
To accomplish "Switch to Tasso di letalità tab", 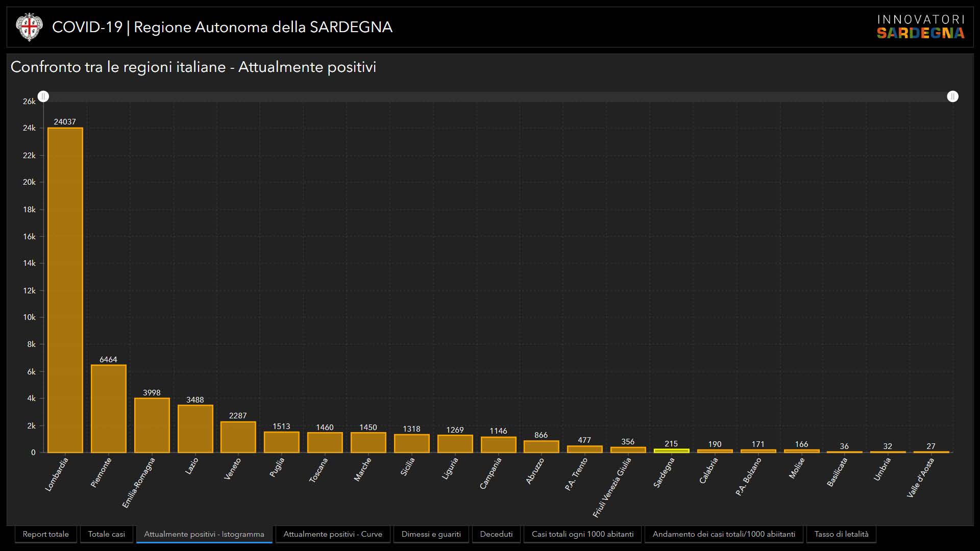I will pos(841,534).
